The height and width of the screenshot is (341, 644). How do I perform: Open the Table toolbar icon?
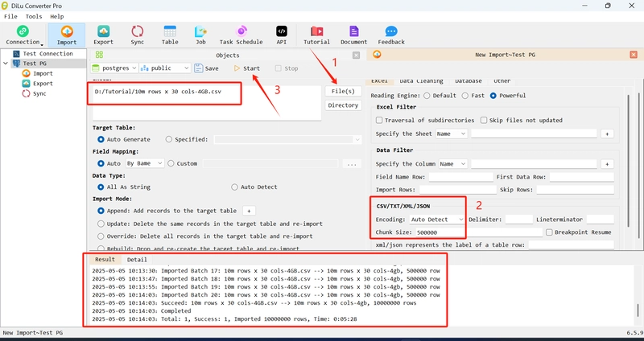170,35
